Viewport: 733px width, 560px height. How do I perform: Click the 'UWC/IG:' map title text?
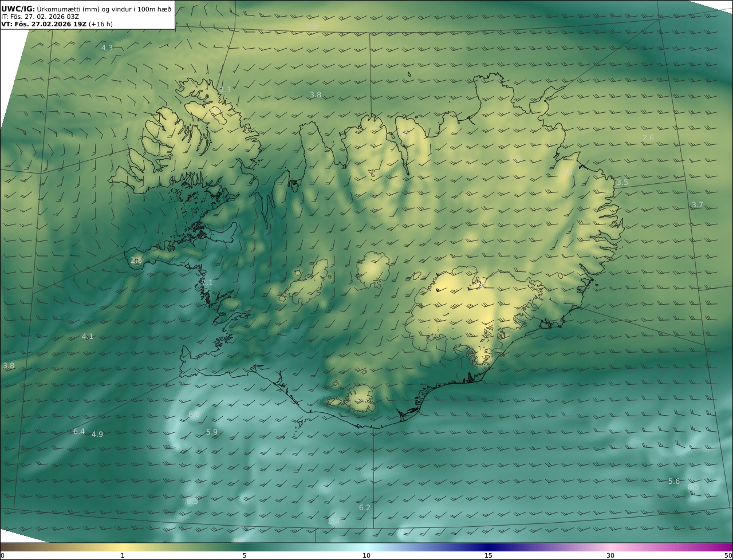(18, 9)
